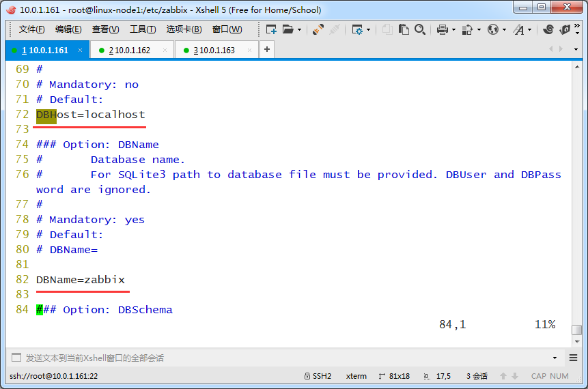Click the Xshell app icon in title bar
Viewport: 588px width, 389px height.
pyautogui.click(x=11, y=10)
